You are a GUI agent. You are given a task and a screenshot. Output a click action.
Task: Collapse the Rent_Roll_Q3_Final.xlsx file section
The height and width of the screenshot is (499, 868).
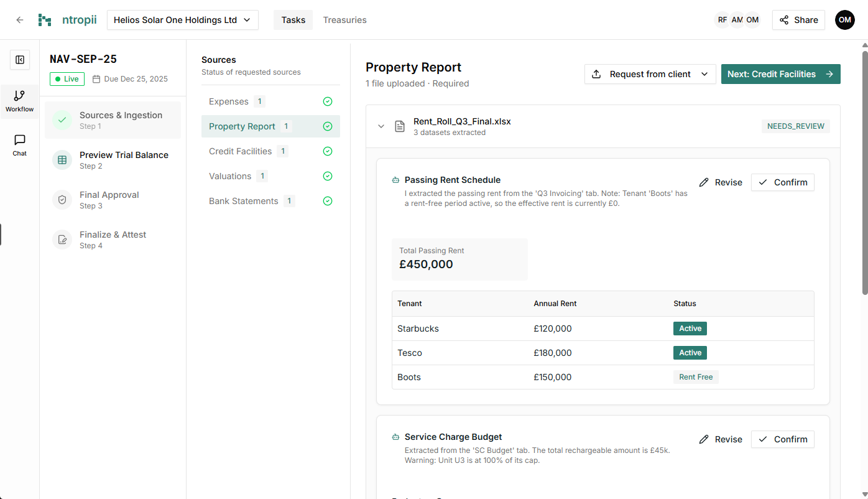(x=381, y=126)
